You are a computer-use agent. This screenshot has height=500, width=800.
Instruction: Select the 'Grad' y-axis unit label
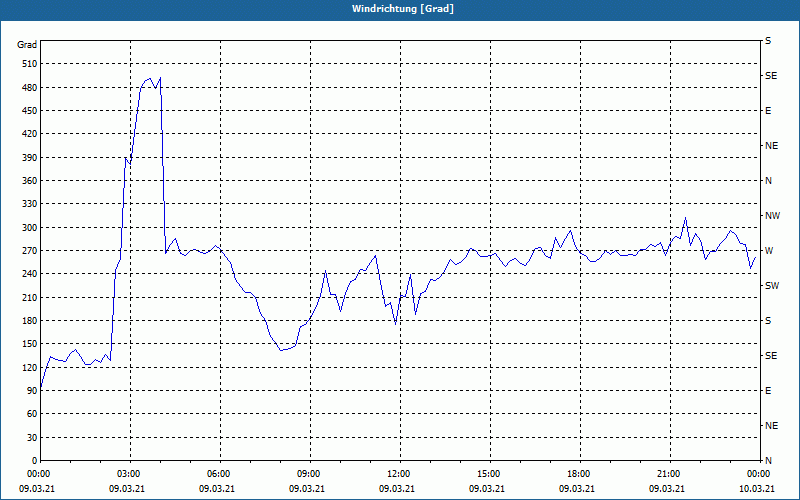(x=27, y=45)
